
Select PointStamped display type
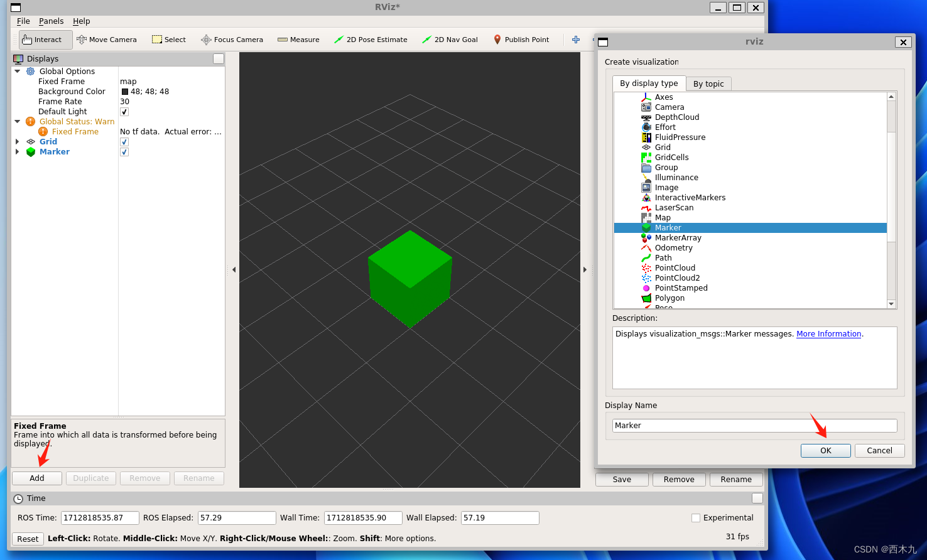[681, 288]
